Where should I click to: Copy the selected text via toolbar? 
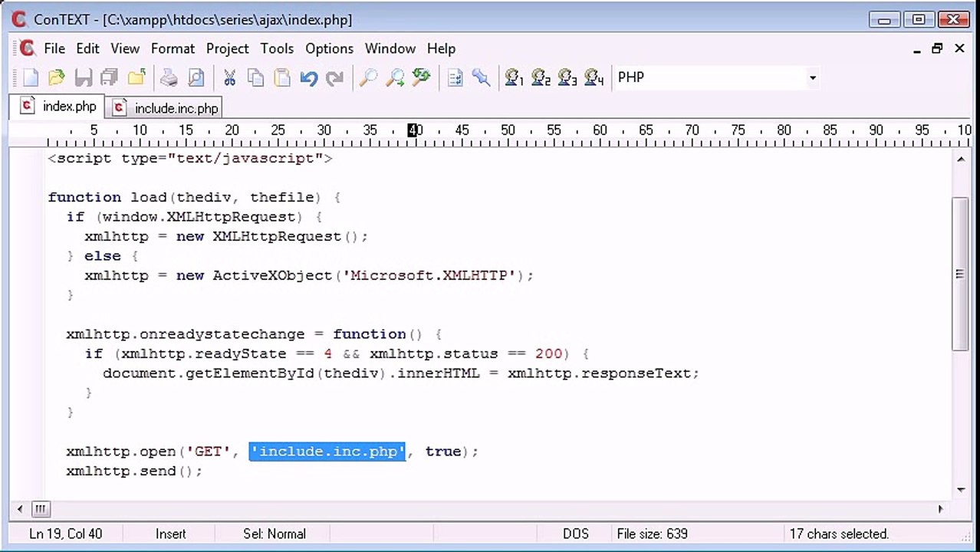click(255, 77)
